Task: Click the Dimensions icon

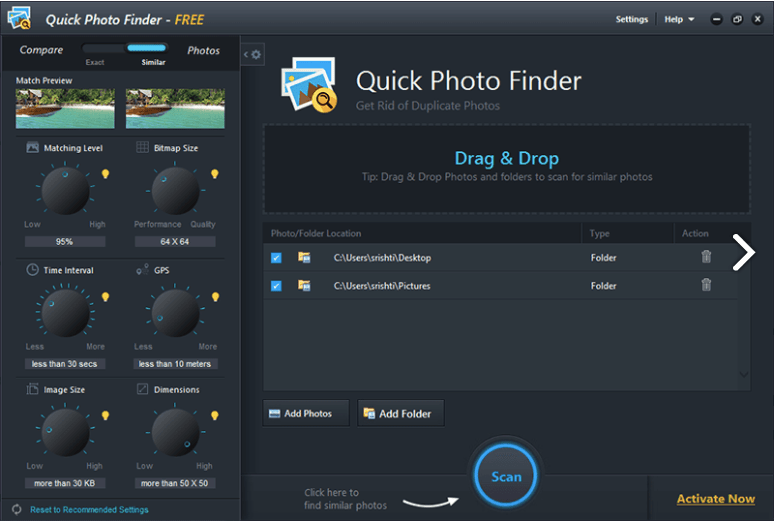Action: (x=142, y=389)
